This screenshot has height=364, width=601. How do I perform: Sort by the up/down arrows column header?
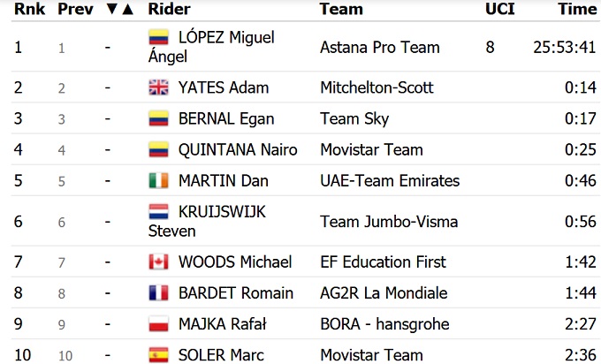(x=119, y=10)
